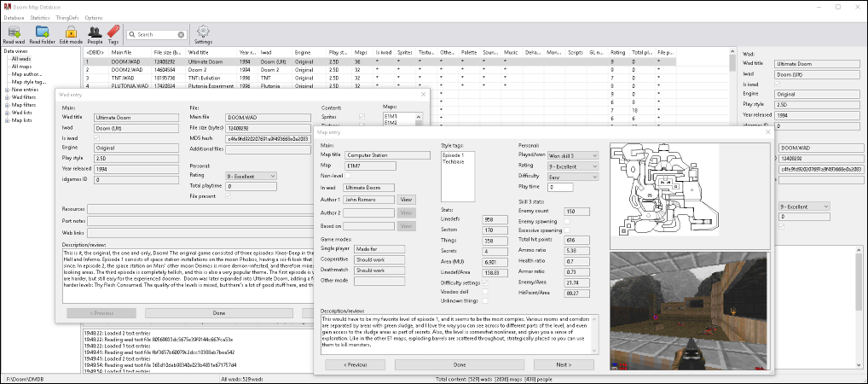This screenshot has width=868, height=384.
Task: Clear the search box with X icon
Action: point(181,34)
